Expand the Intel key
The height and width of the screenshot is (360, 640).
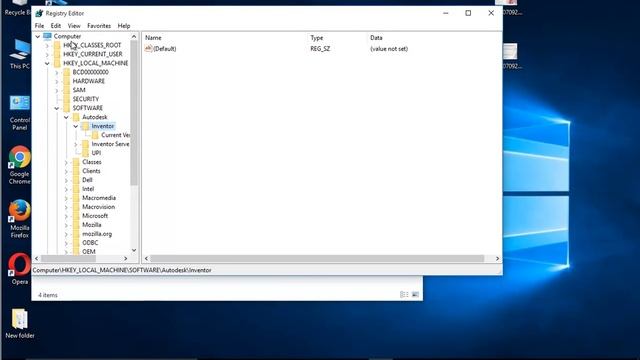pos(66,189)
